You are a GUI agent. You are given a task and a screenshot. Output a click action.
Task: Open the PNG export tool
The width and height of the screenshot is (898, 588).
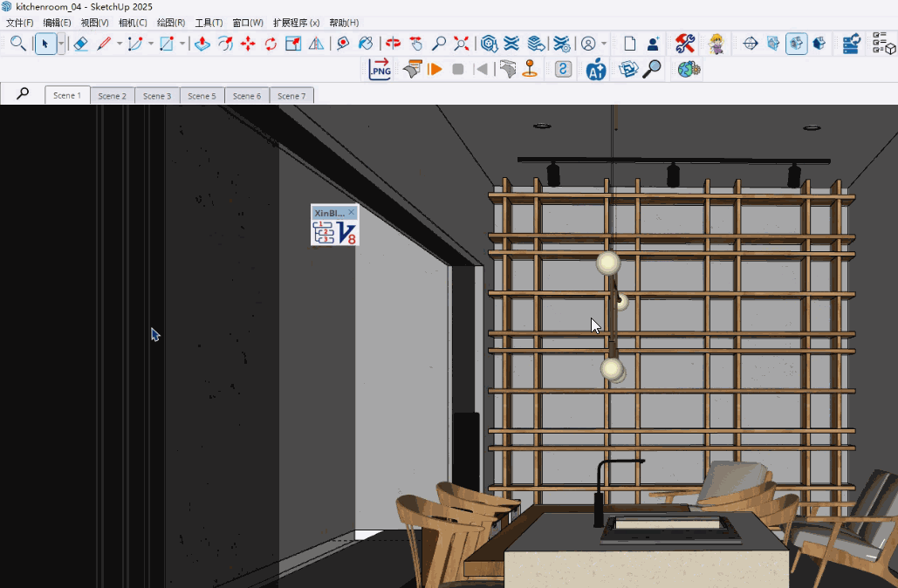click(380, 69)
